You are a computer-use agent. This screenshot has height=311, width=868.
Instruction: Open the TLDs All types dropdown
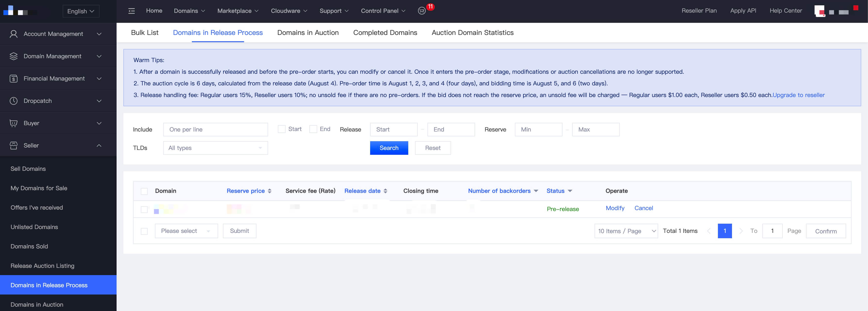click(215, 148)
